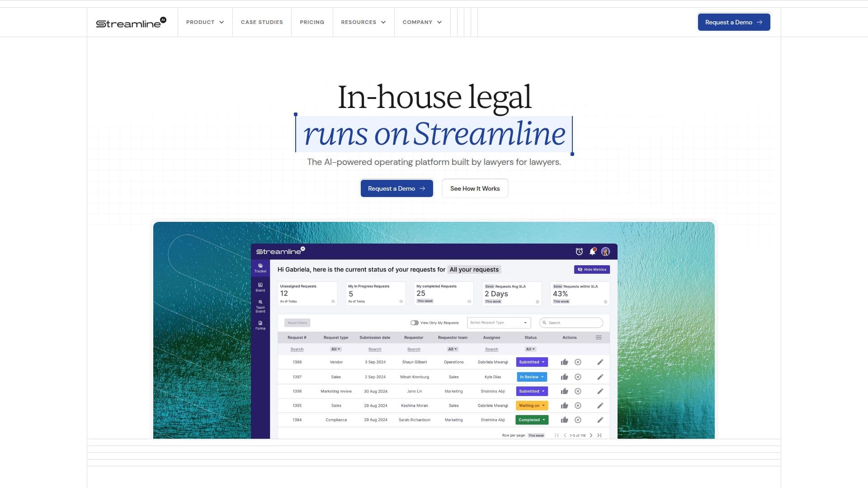Click the Reset Filters button
Viewport: 868px width, 488px height.
pyautogui.click(x=297, y=323)
